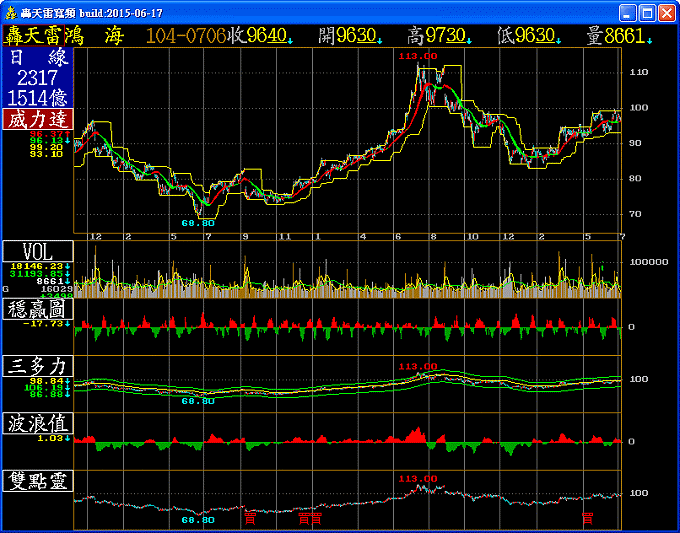The image size is (680, 533).
Task: Click stock code 2317
Action: pyautogui.click(x=36, y=77)
